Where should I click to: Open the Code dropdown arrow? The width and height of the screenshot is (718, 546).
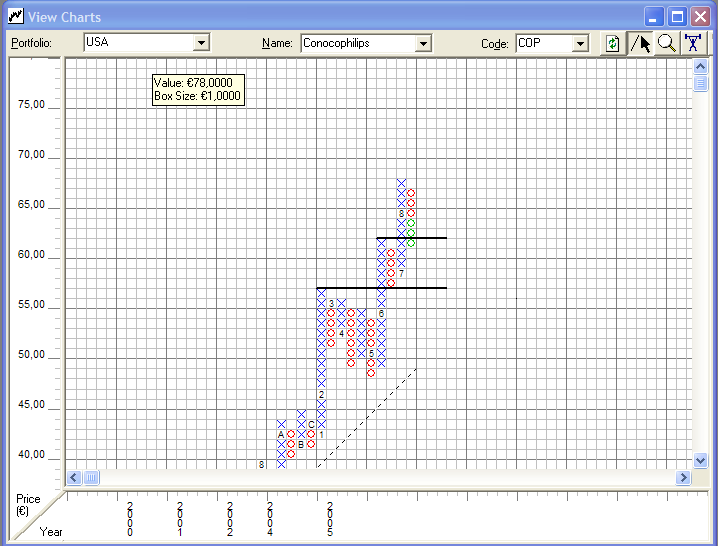click(x=580, y=43)
